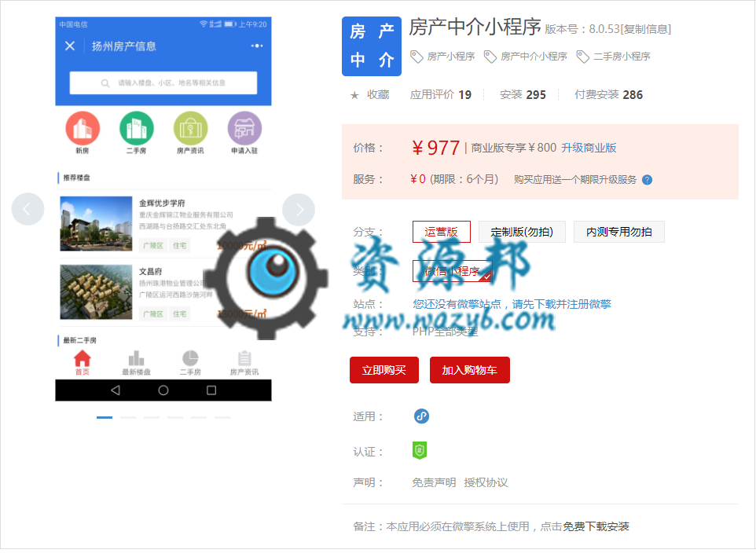Click the 最新楼盘 bar chart nav icon
Image resolution: width=756 pixels, height=557 pixels.
point(137,358)
